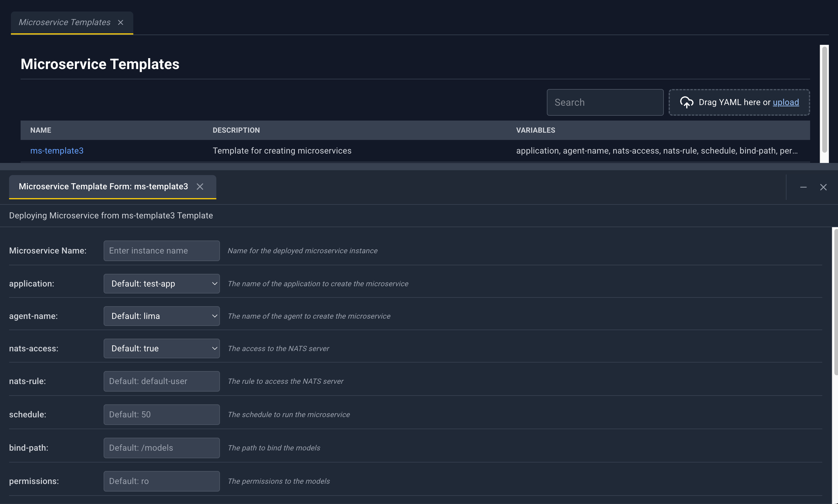Click the templates list scrollbar
Viewport: 838px width, 504px height.
point(824,99)
